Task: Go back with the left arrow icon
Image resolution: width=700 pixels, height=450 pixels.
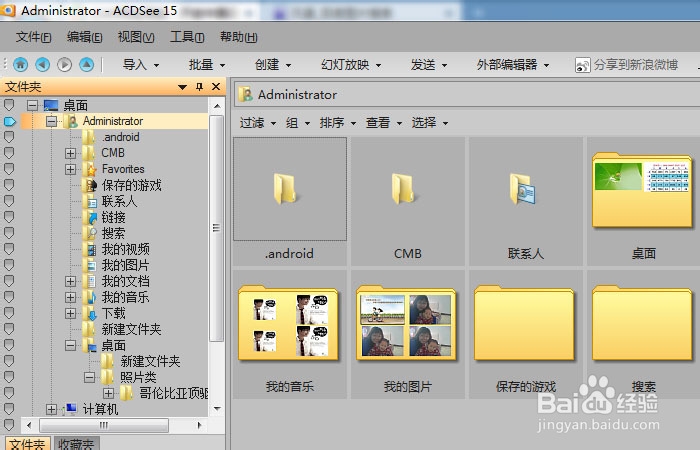Action: click(42, 65)
